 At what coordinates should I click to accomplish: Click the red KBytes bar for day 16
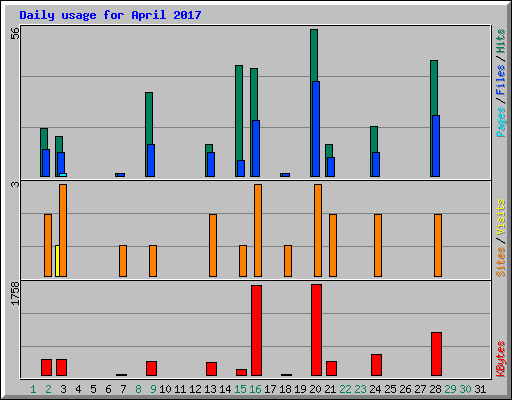click(x=256, y=330)
